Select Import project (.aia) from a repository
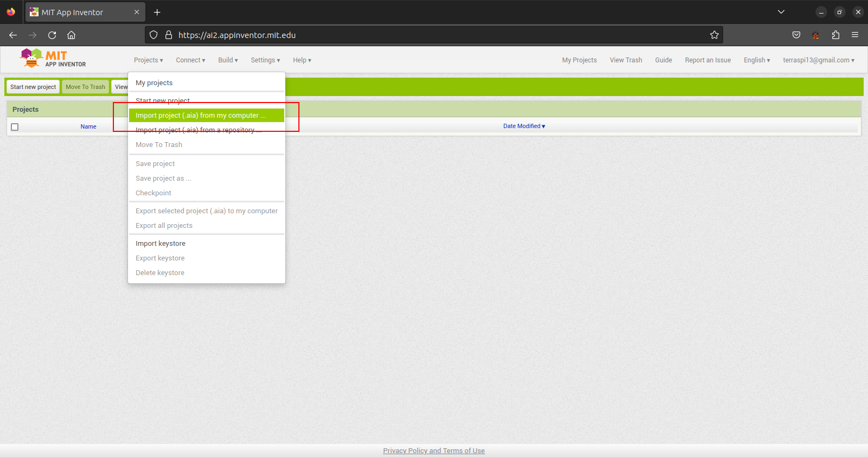The height and width of the screenshot is (458, 868). tap(207, 130)
